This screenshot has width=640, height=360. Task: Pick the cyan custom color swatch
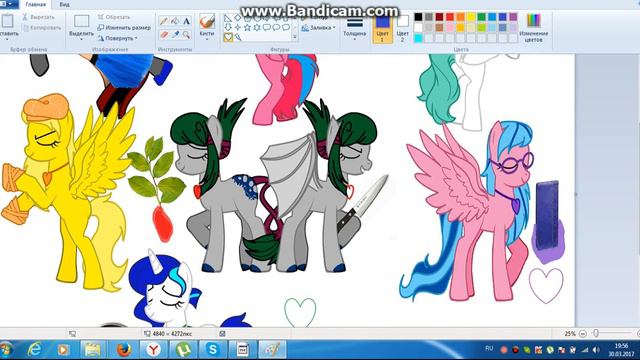[418, 38]
